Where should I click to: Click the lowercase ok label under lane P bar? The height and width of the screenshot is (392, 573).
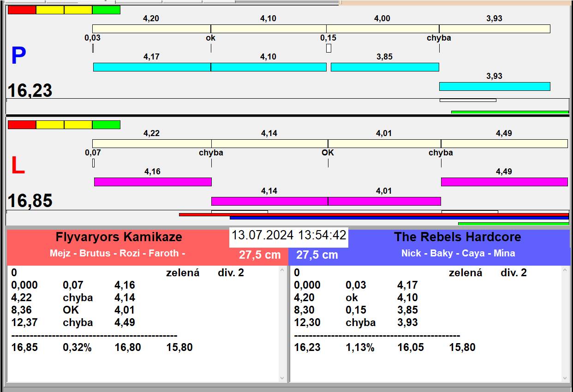click(210, 38)
